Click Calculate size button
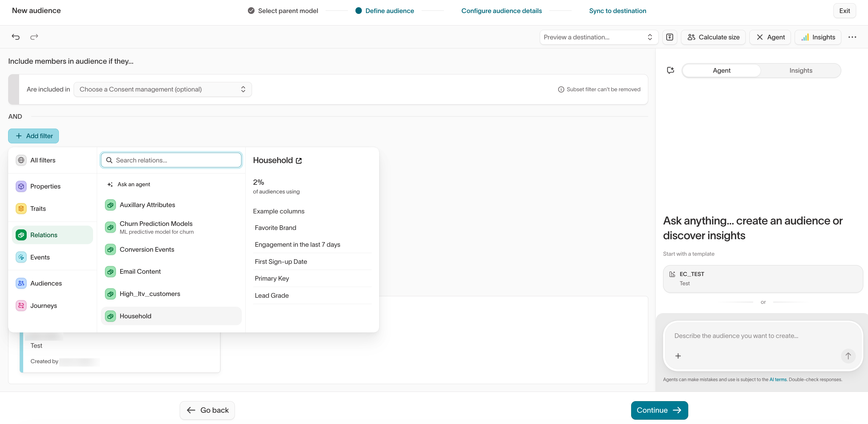Screen dimensions: 868x424 (x=713, y=37)
